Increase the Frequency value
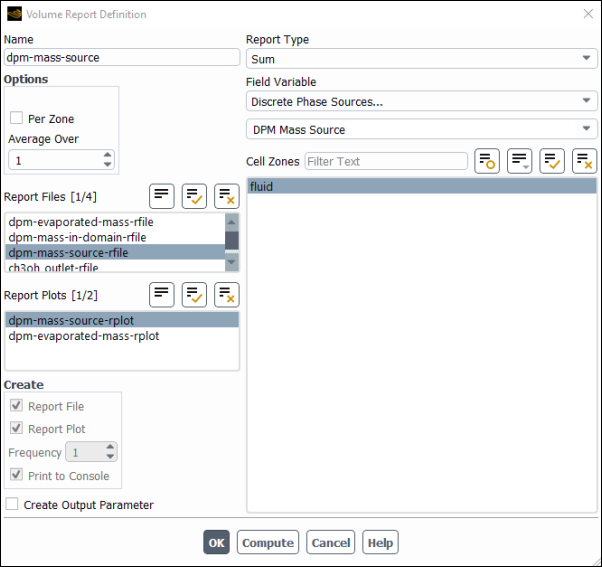The image size is (602, 567). pos(110,447)
